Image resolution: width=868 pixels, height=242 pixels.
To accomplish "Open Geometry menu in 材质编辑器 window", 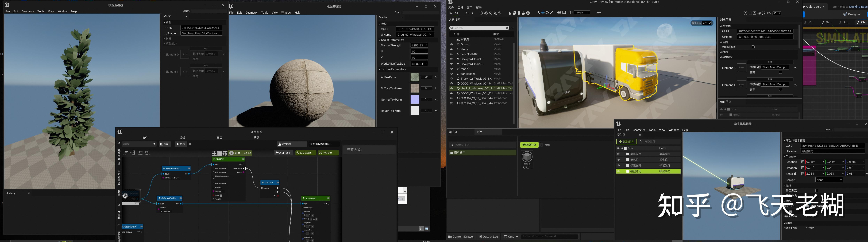I will point(251,13).
